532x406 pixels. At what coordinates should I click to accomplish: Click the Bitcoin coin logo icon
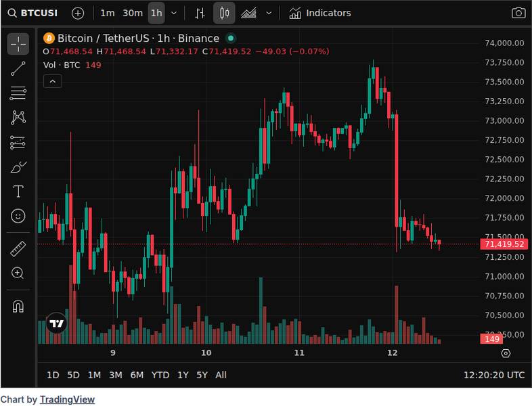[49, 39]
